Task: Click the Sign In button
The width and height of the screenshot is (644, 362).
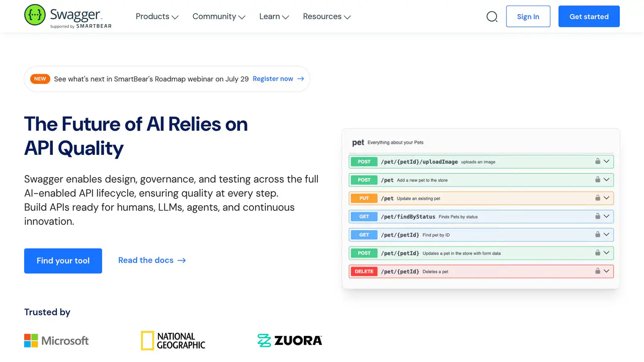Action: pyautogui.click(x=528, y=17)
